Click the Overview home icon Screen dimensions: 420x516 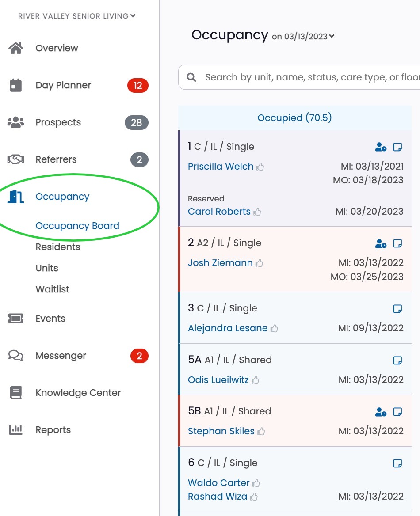[16, 48]
